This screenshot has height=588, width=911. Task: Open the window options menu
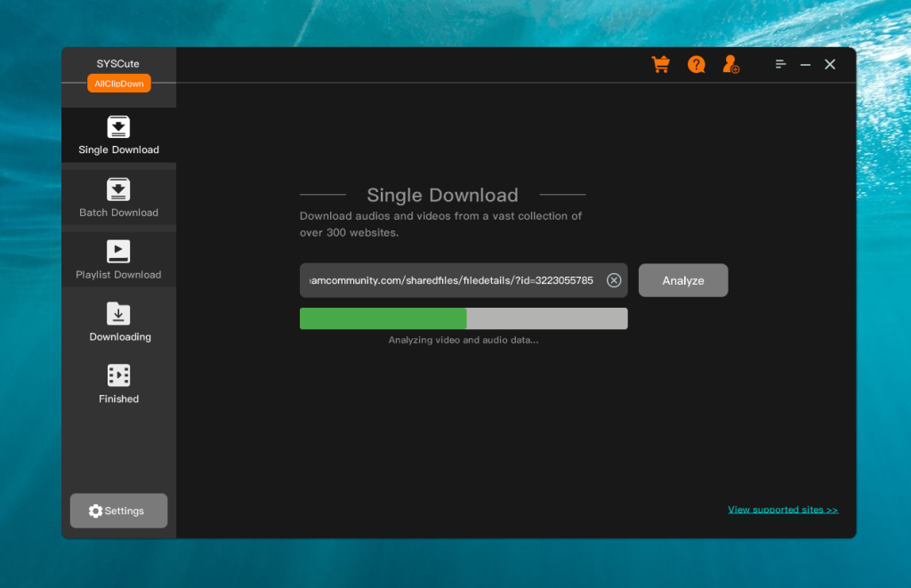point(780,64)
